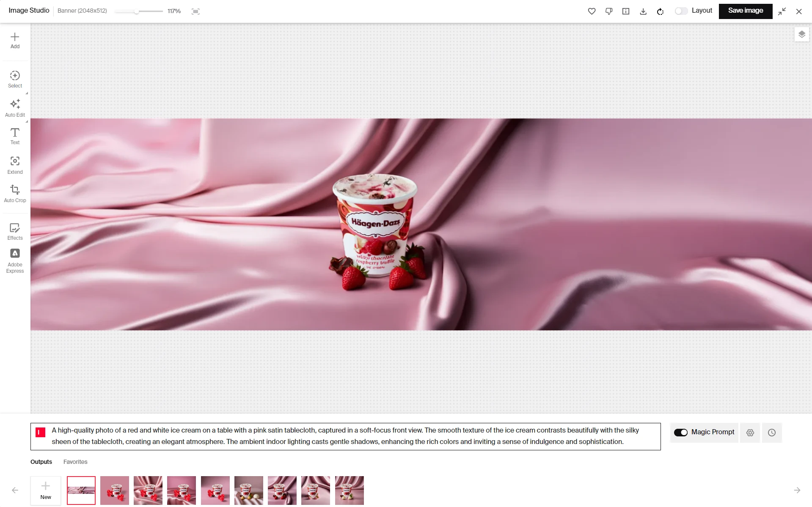Viewport: 812px width, 507px height.
Task: Open the Add tool in the sidebar
Action: coord(15,41)
